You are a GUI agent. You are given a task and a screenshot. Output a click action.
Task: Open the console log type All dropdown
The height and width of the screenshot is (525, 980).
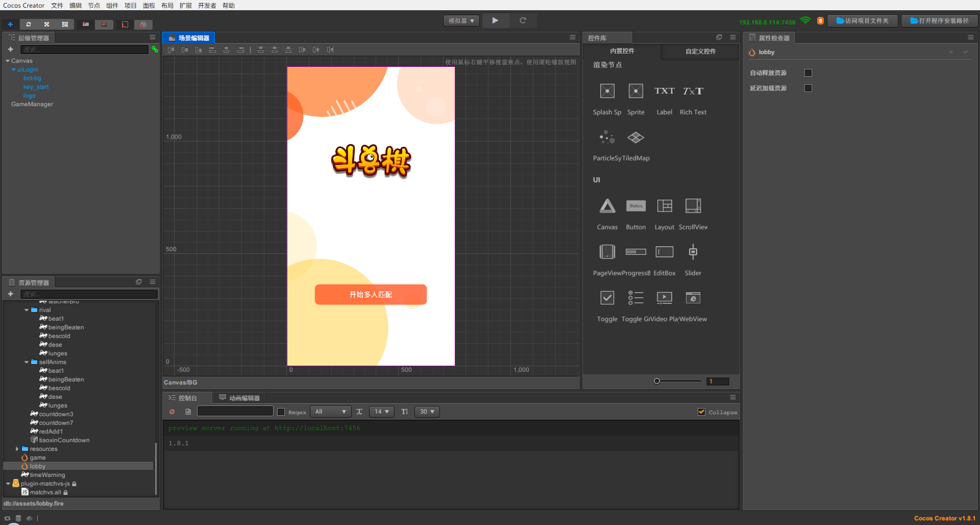click(330, 412)
